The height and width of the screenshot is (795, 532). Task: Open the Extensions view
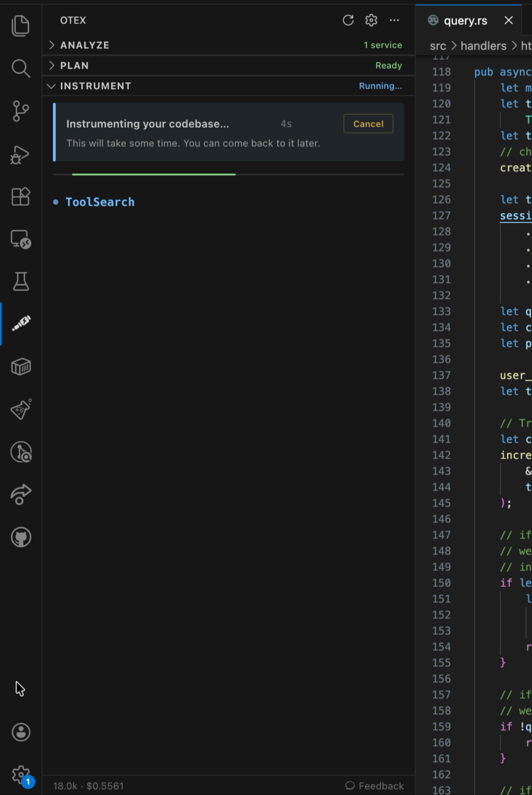pos(20,197)
